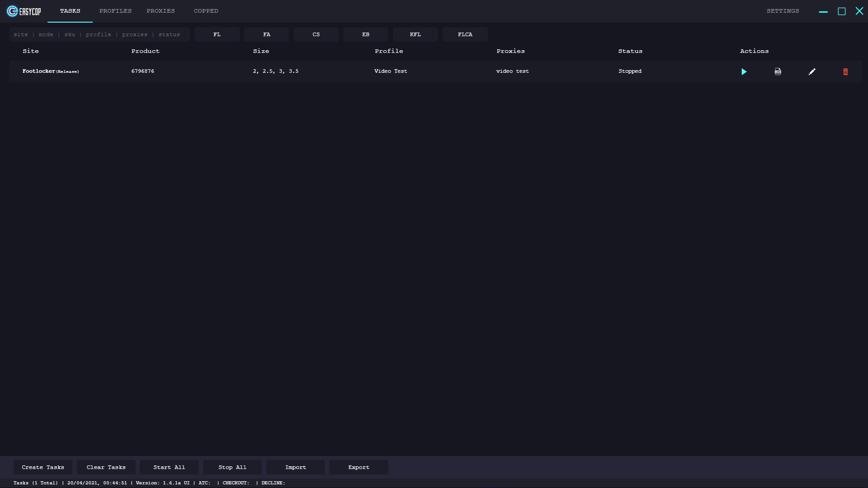Screen dimensions: 868x488
Task: Close the EasyCop window
Action: [x=859, y=11]
